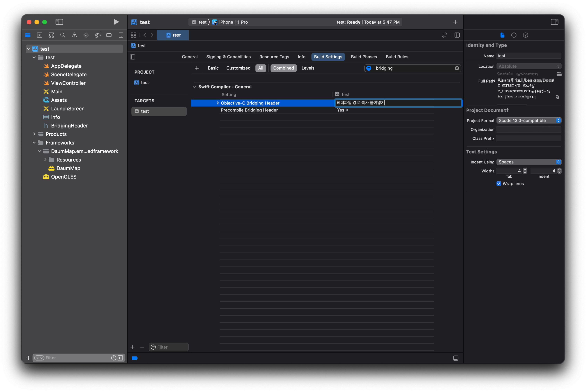Increase the Tab width stepper
The width and height of the screenshot is (586, 392).
coord(525,170)
